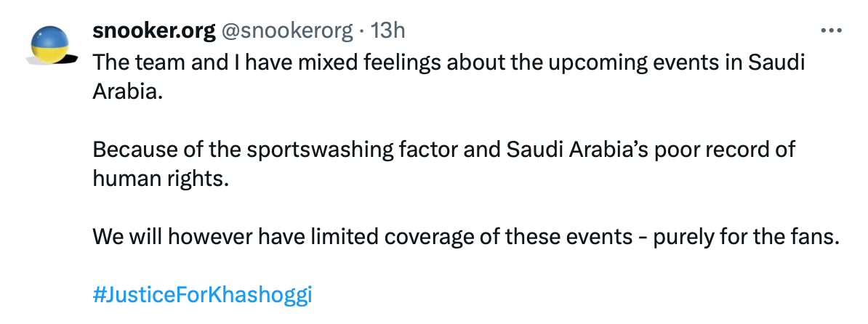Open the snooker.org display name link
This screenshot has height=324, width=868.
[x=154, y=31]
